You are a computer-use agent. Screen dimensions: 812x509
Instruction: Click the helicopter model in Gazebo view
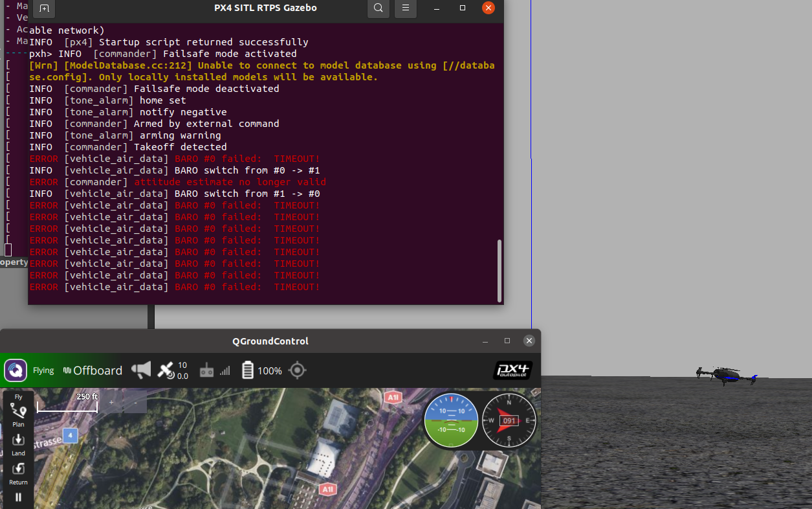(x=726, y=375)
